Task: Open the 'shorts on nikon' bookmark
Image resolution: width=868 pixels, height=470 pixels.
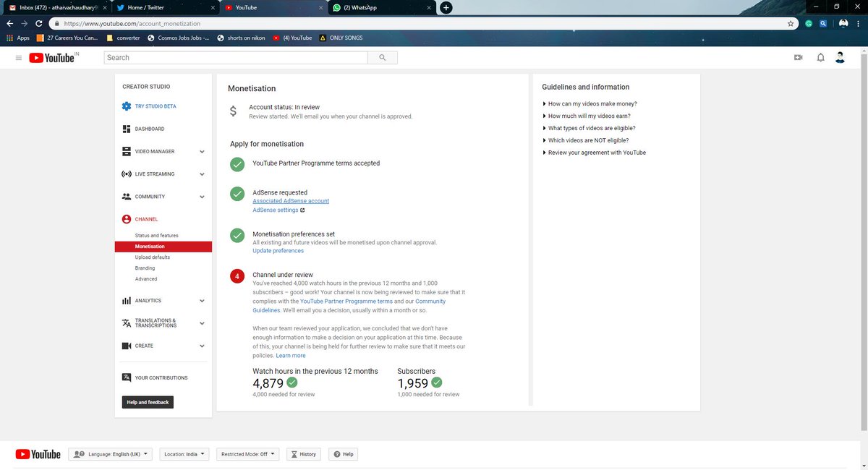Action: point(242,38)
